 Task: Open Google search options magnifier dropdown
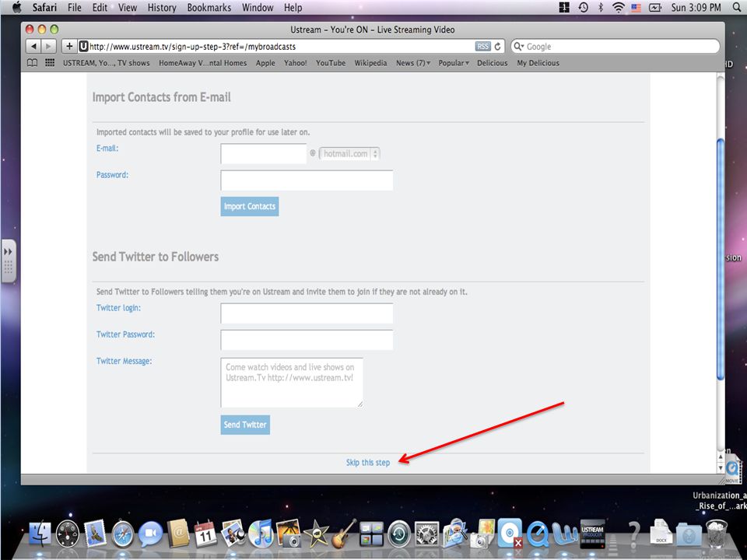519,46
